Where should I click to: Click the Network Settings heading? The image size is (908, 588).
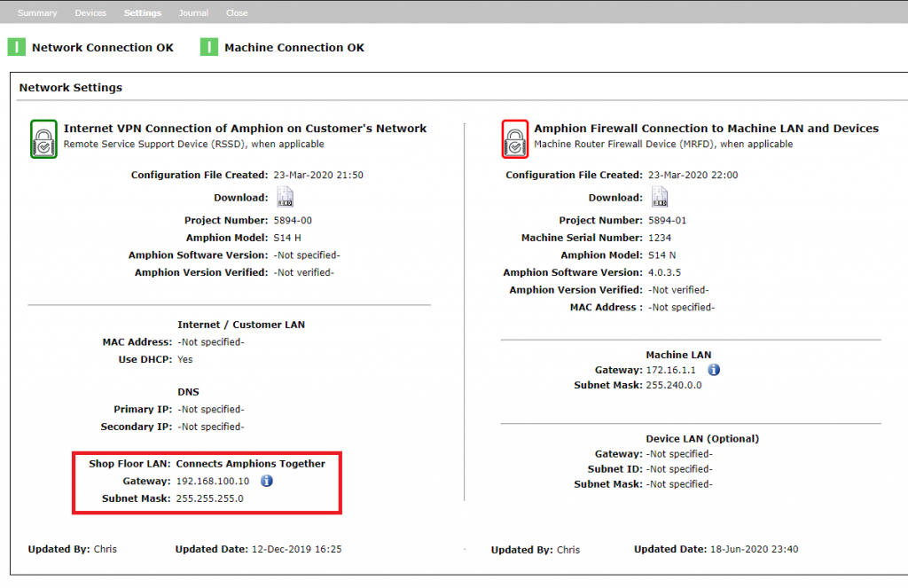click(71, 88)
